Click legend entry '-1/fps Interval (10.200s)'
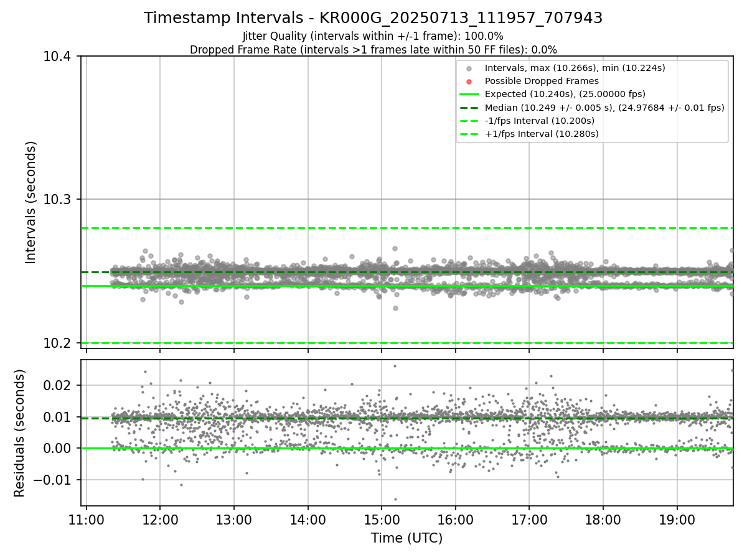The height and width of the screenshot is (560, 747). point(539,121)
